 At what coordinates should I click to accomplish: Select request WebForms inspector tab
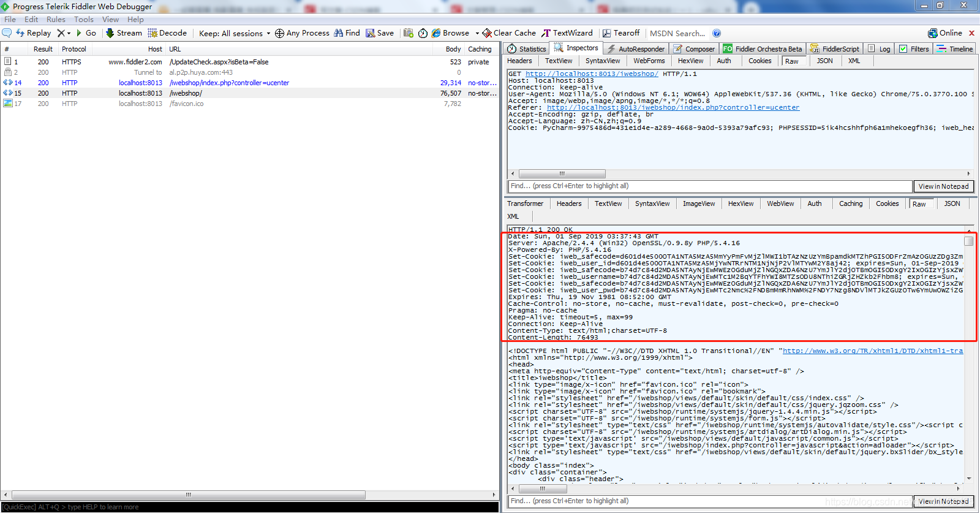[x=649, y=61]
